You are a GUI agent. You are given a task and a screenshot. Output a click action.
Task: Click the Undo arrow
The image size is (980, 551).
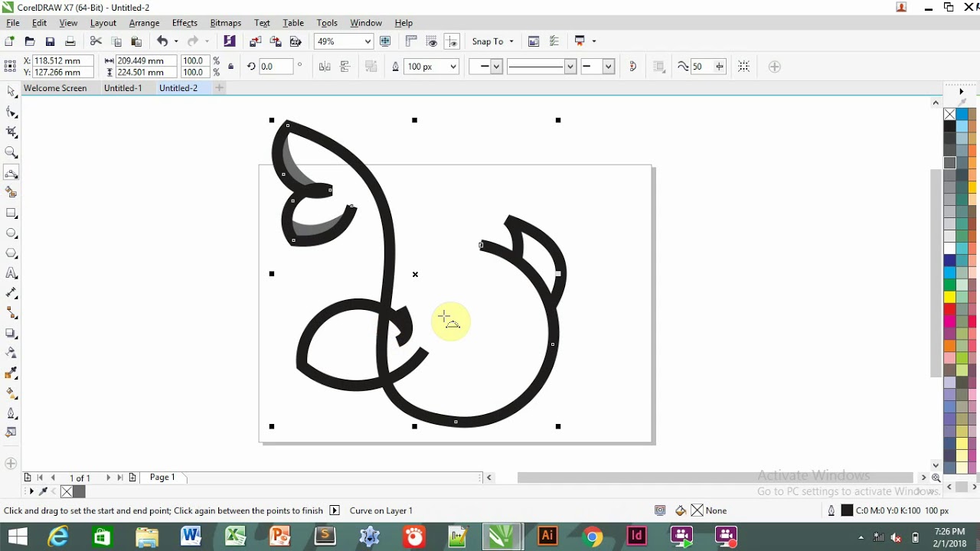point(162,41)
